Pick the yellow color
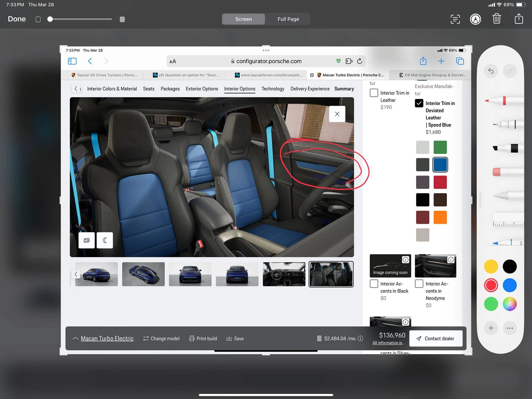The image size is (532, 399). point(491,266)
